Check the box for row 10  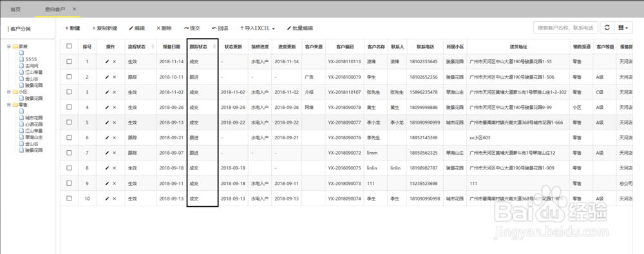69,199
